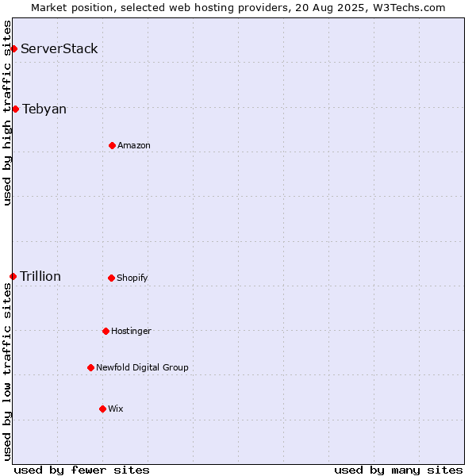Select the 'Shopify' label text
The image size is (476, 476).
[132, 278]
